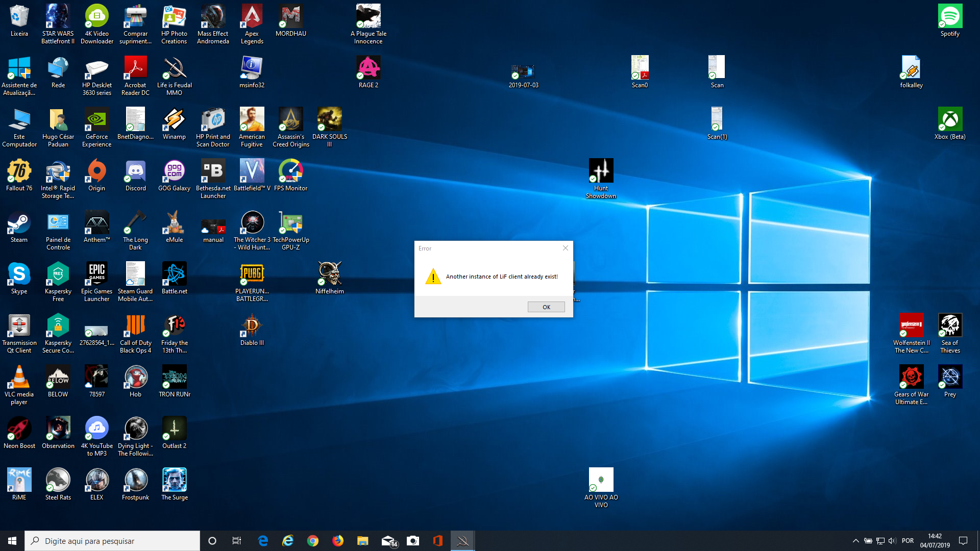Select the Steam desktop icon
This screenshot has width=980, height=551.
pos(19,228)
